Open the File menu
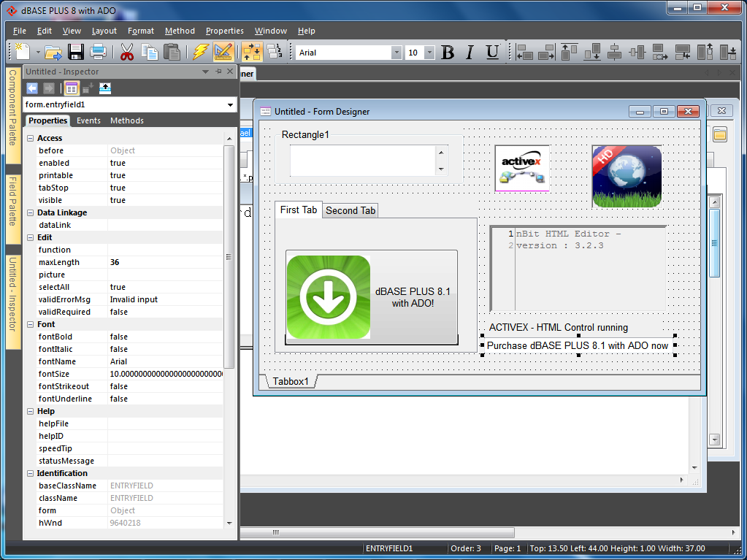This screenshot has width=747, height=560. pos(20,31)
